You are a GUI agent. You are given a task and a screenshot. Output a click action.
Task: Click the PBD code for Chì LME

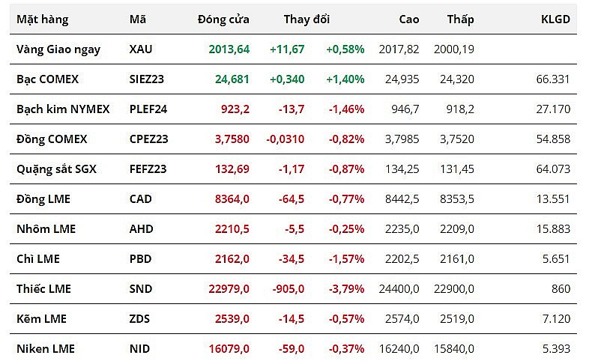pyautogui.click(x=139, y=258)
